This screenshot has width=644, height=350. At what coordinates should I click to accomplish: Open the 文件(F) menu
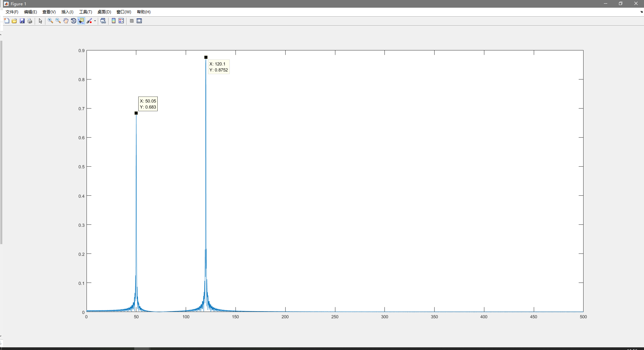[x=12, y=12]
